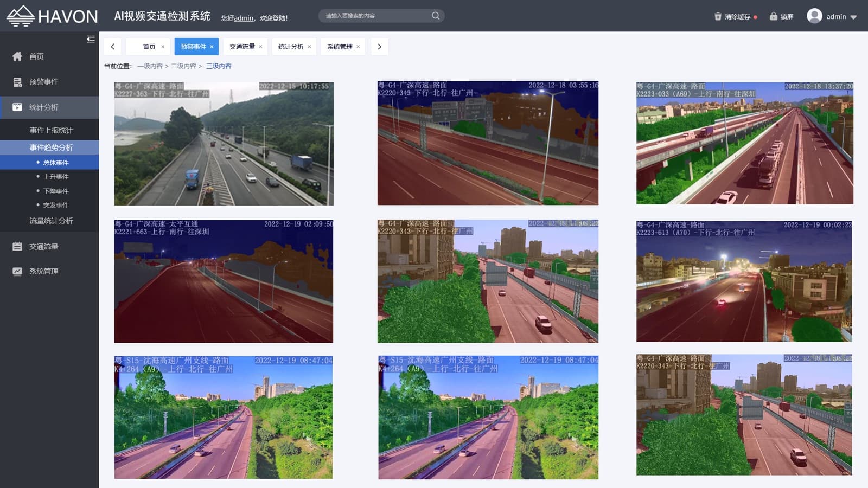This screenshot has height=488, width=868.
Task: Open bottom-middle 沈海高速 camera image
Action: pos(488,417)
